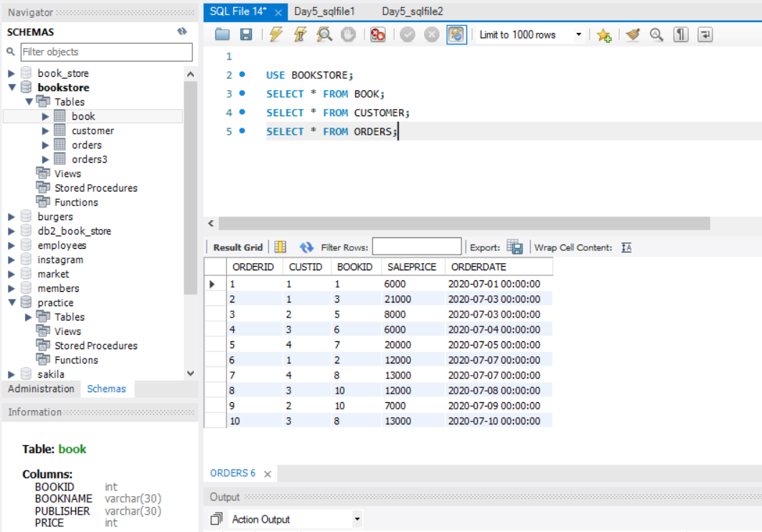Click the ORDERDATE column header
This screenshot has width=762, height=532.
pos(499,267)
